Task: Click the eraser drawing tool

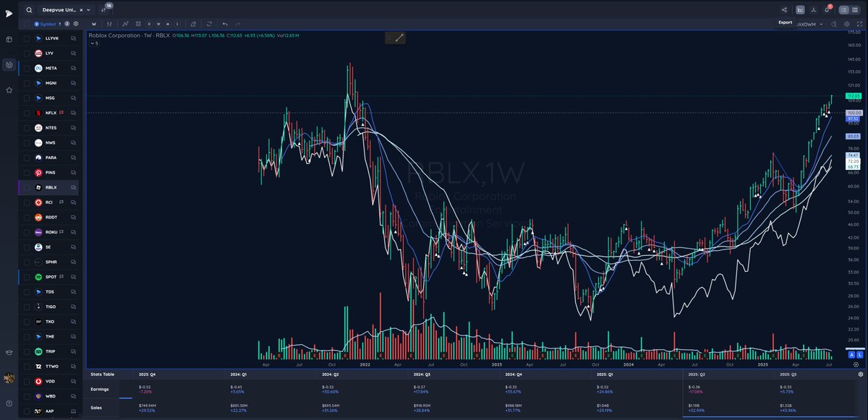Action: pos(193,23)
